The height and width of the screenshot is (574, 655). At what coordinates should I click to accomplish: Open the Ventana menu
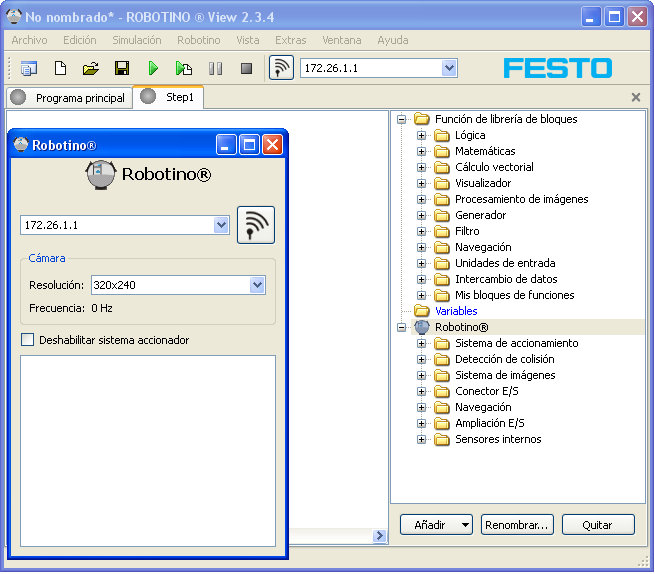342,40
